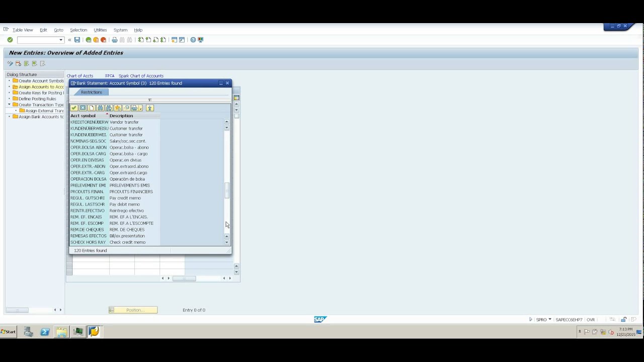This screenshot has height=362, width=644.
Task: Open the Selection menu
Action: point(78,30)
